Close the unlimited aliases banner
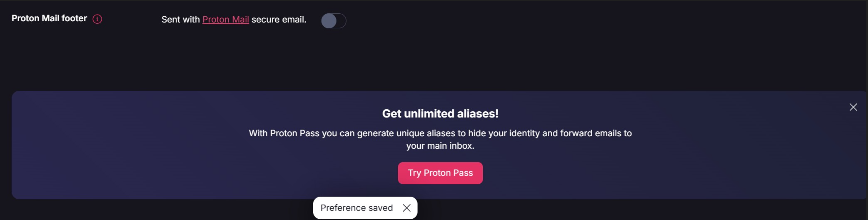This screenshot has height=220, width=868. click(853, 107)
